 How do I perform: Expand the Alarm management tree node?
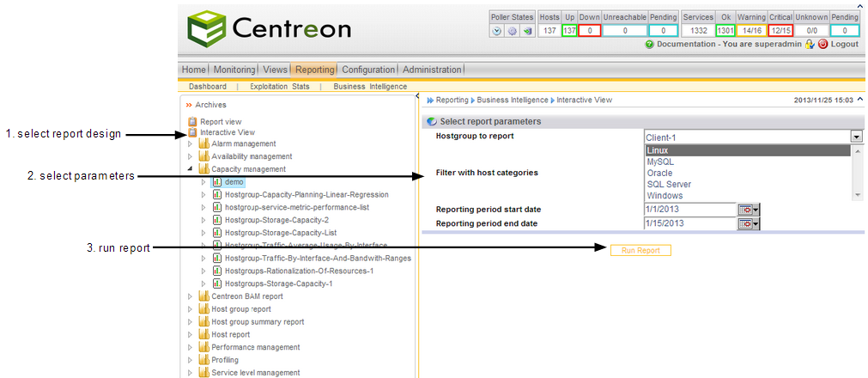coord(191,143)
